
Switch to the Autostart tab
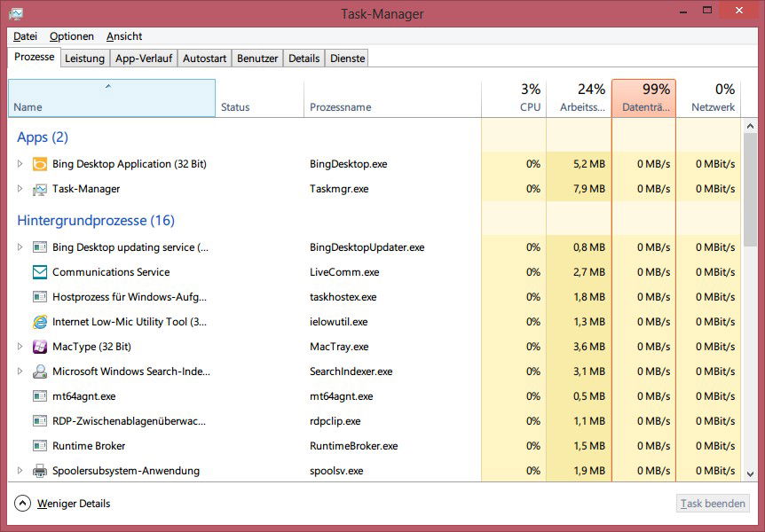point(204,59)
